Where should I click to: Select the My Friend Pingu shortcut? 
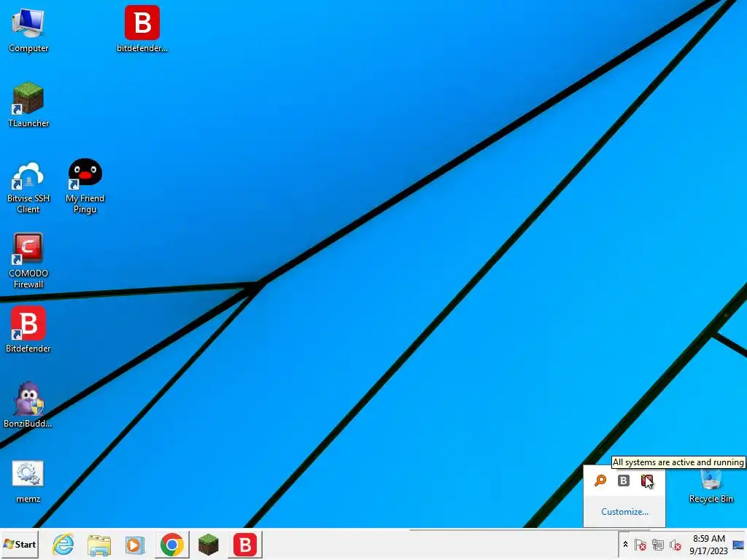[85, 187]
